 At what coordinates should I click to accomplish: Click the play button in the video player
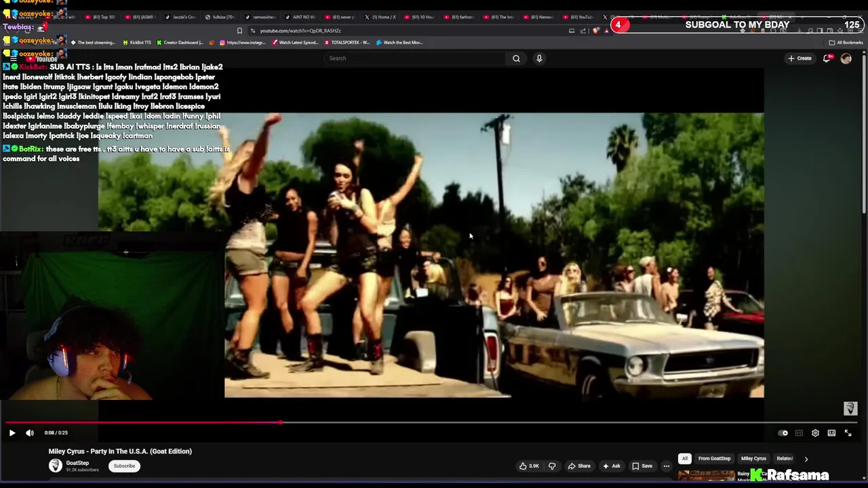tap(12, 432)
